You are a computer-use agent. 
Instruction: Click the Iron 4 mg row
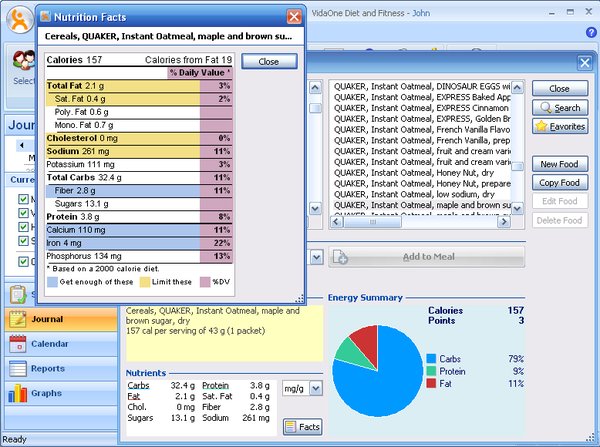(139, 243)
